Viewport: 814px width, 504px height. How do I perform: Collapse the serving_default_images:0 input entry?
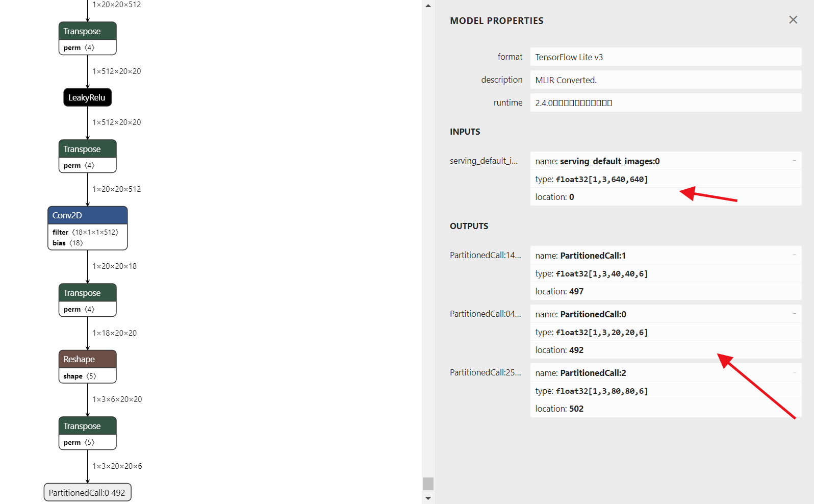point(794,161)
